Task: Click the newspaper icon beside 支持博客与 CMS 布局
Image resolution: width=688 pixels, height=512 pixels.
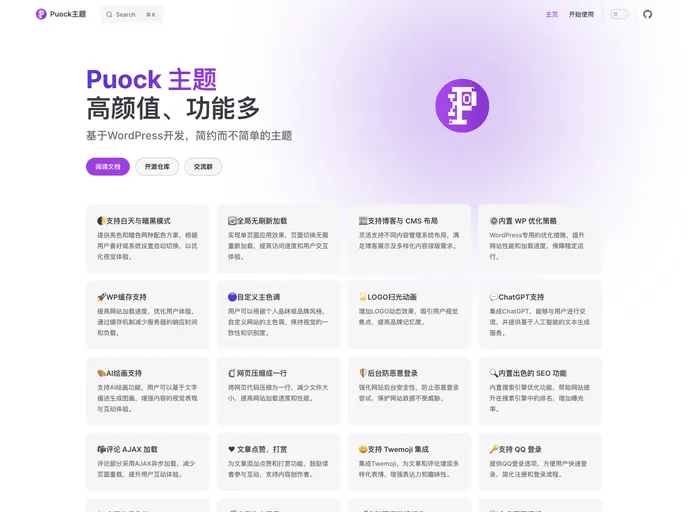Action: tap(363, 221)
